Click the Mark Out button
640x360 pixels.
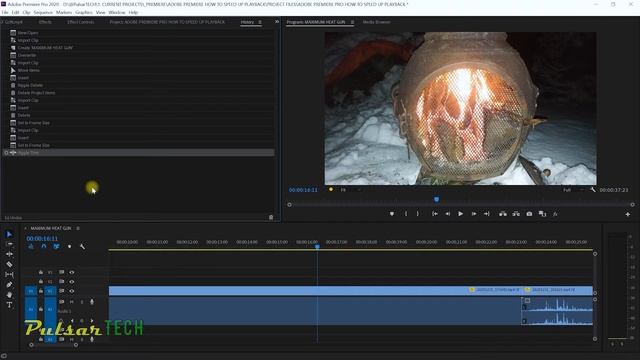pyautogui.click(x=418, y=214)
